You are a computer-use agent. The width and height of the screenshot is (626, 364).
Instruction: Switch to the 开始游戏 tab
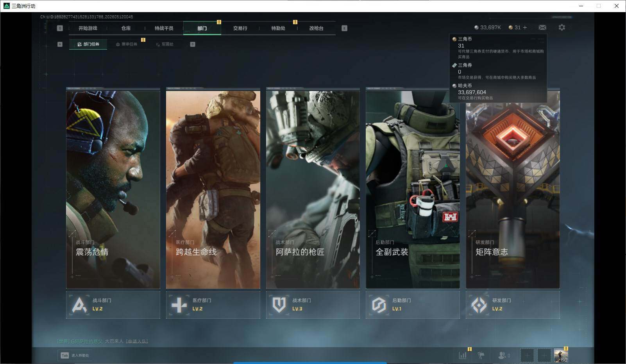point(88,28)
